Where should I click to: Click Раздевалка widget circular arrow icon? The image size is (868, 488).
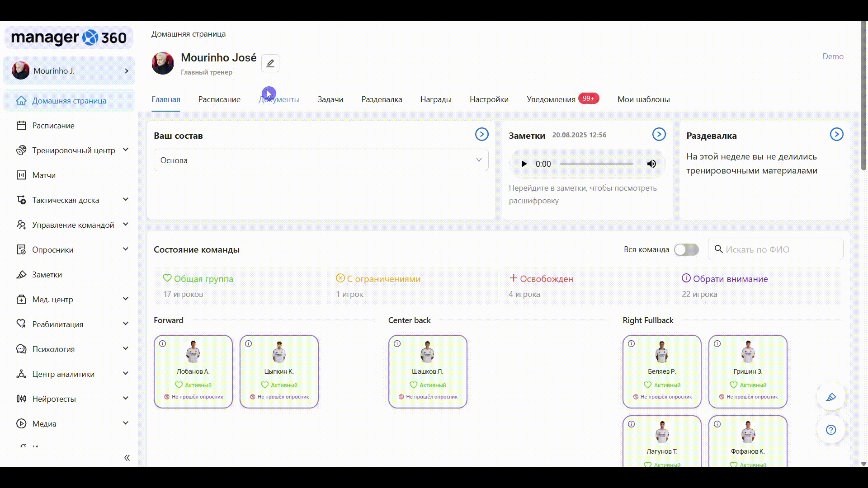point(836,134)
